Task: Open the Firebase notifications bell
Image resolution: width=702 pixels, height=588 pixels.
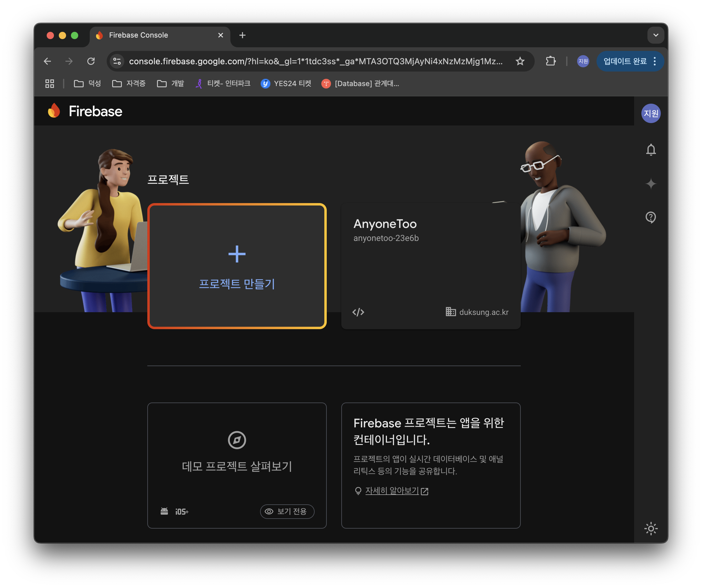Action: [x=650, y=150]
